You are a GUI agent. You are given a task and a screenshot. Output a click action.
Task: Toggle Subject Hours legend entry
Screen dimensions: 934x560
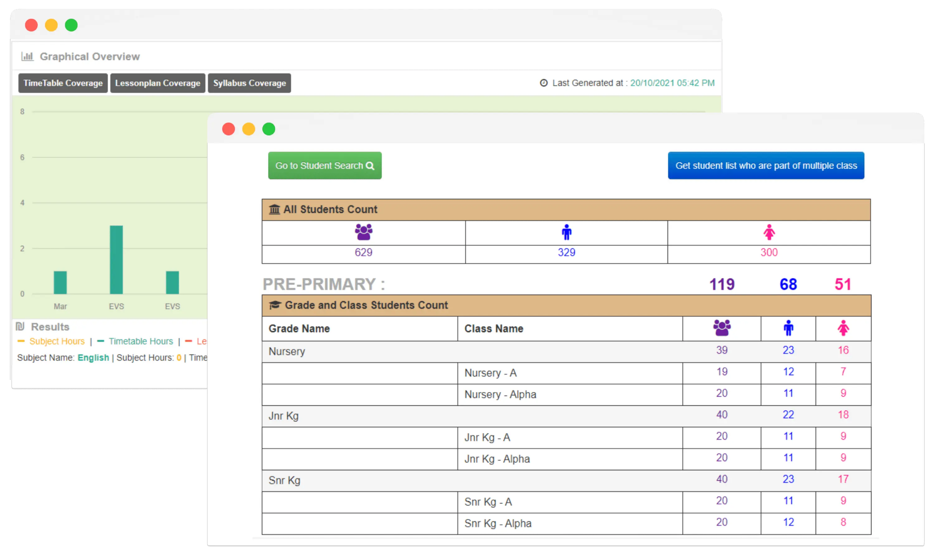(x=57, y=341)
